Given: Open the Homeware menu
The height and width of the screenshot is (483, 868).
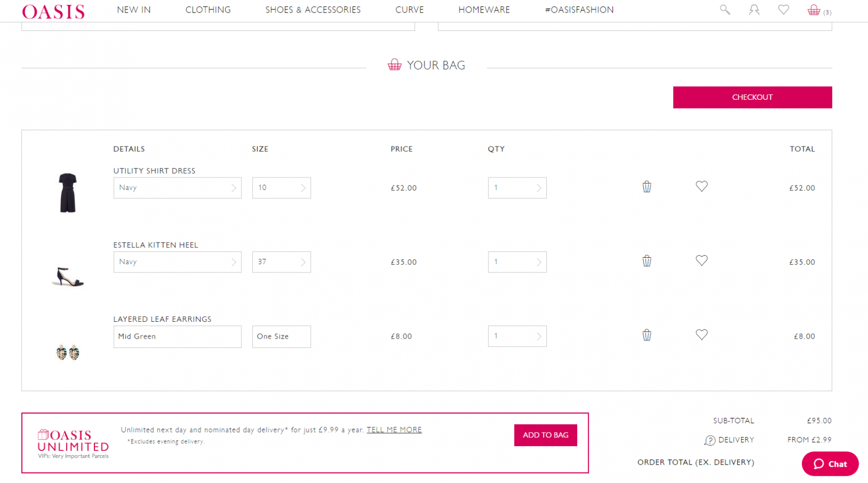Looking at the screenshot, I should coord(484,10).
